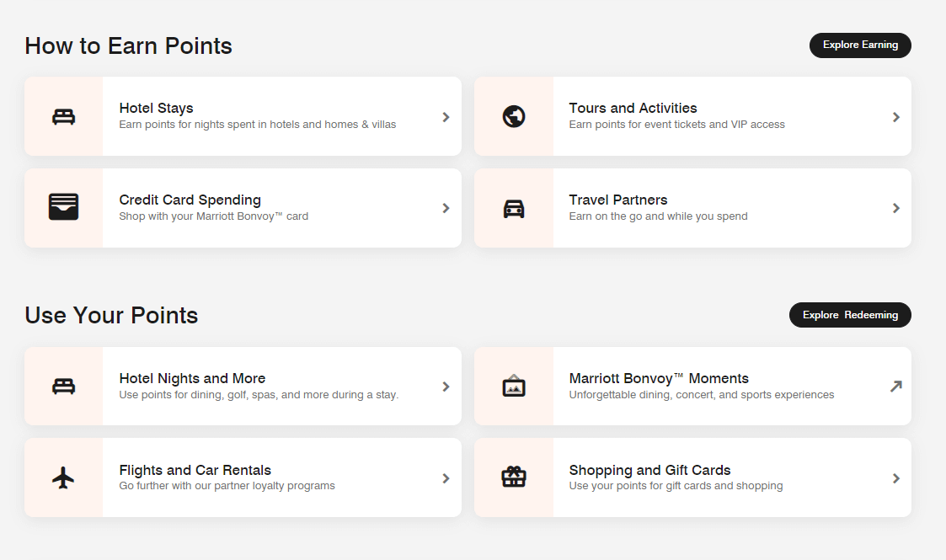Click the chevron on the Flights and Car Rentals card
The width and height of the screenshot is (946, 560).
(446, 478)
